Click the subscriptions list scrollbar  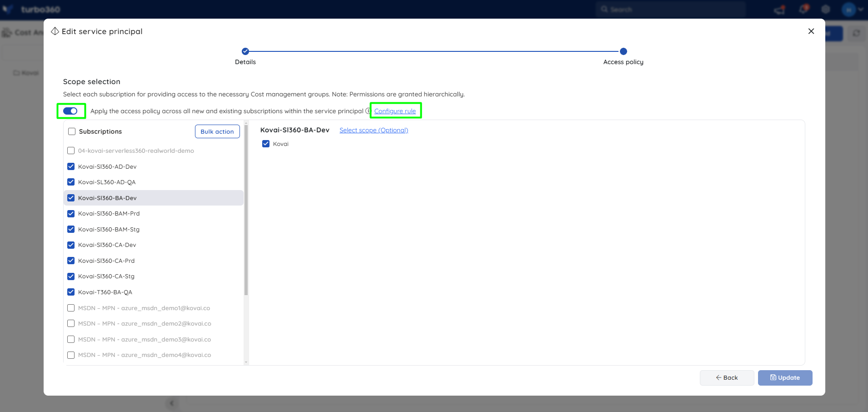pyautogui.click(x=246, y=209)
